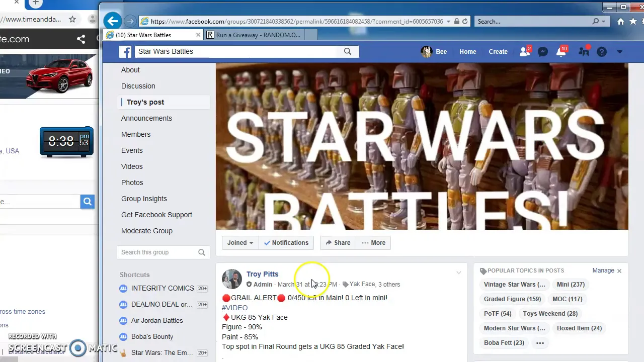Image resolution: width=644 pixels, height=362 pixels.
Task: Open the post options chevron on Troy's post
Action: 458,273
